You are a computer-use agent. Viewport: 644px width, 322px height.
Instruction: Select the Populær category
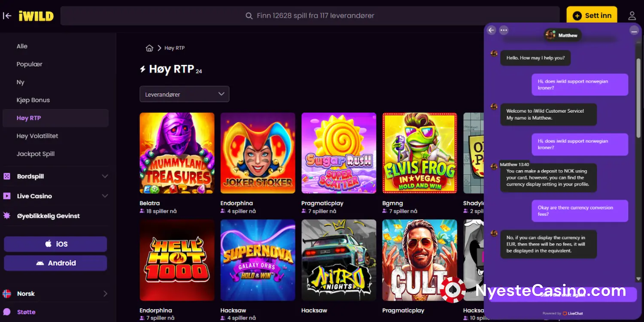[x=30, y=64]
